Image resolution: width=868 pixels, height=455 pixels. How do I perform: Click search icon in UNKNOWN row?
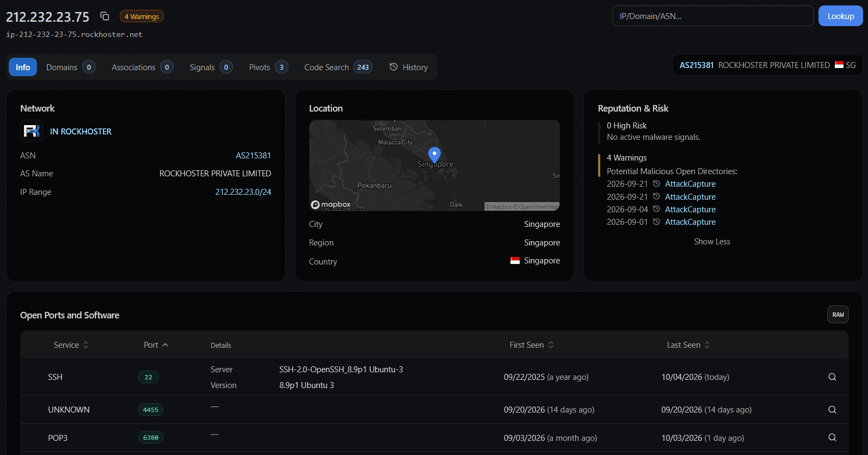point(832,410)
